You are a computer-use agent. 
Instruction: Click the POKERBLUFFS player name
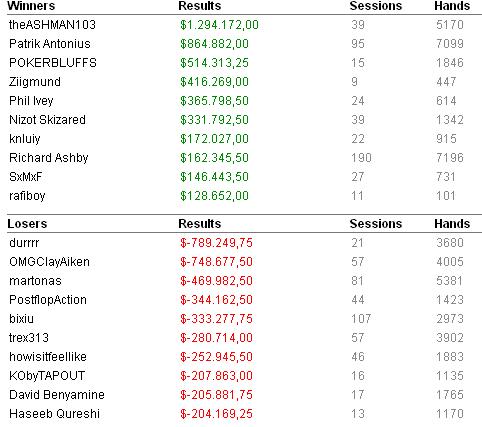53,63
